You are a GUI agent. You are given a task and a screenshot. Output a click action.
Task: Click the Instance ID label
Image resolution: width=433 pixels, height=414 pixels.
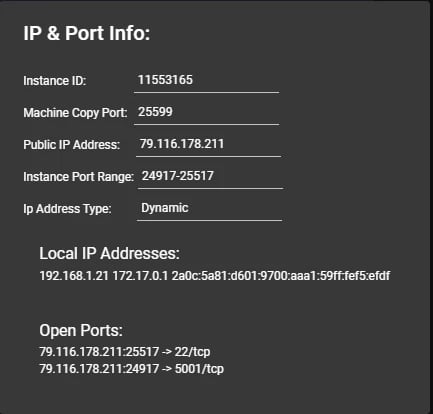pos(55,81)
